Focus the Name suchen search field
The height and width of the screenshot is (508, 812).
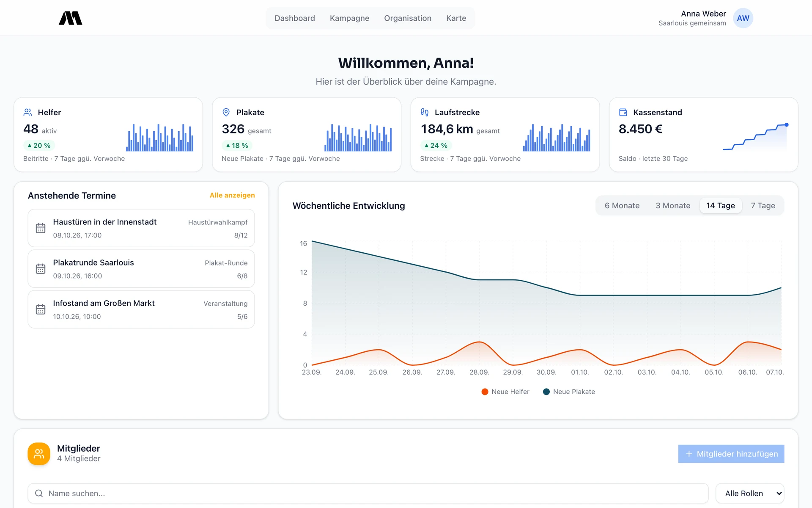pos(368,493)
